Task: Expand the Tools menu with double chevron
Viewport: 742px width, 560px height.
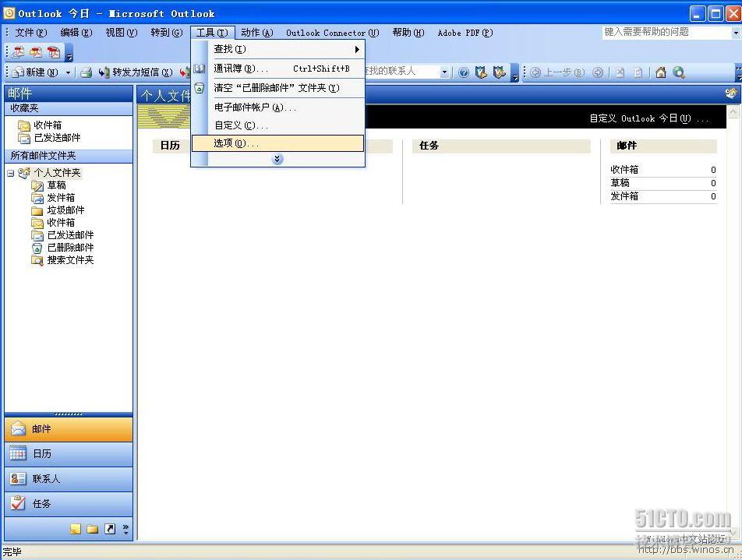Action: coord(277,159)
